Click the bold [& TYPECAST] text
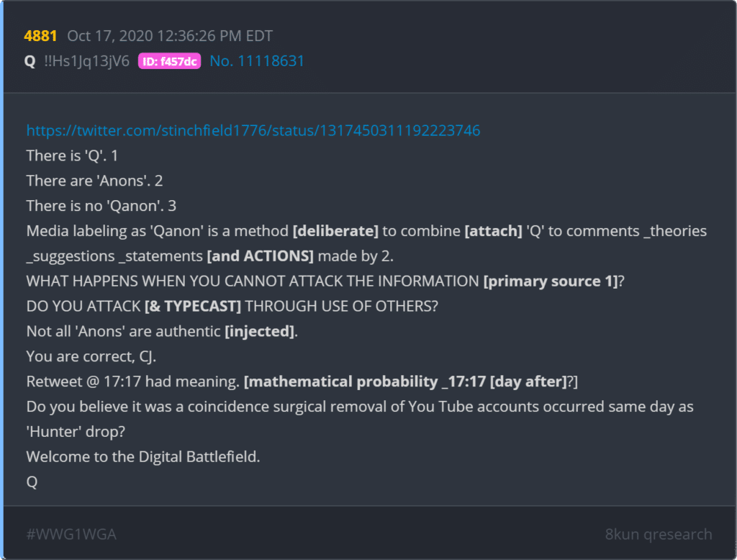The image size is (737, 560). pos(193,306)
